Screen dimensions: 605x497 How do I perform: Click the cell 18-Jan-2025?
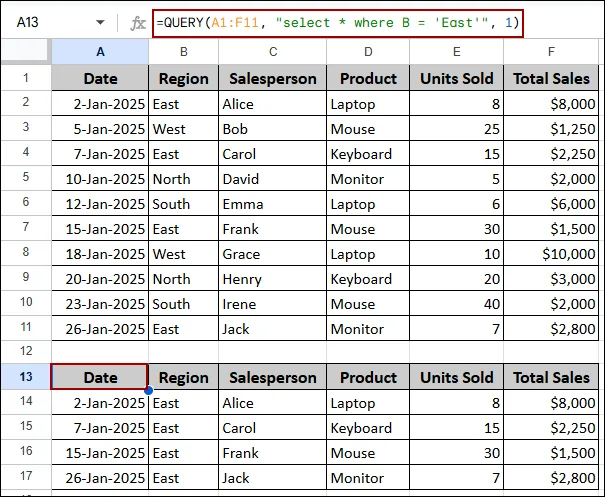pos(100,254)
